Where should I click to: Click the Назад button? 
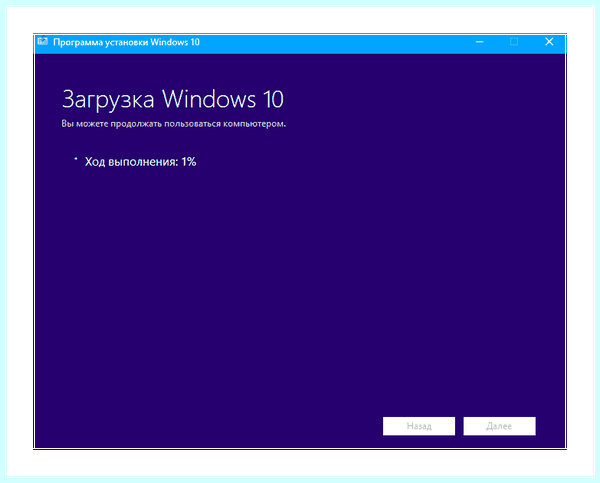tap(419, 426)
